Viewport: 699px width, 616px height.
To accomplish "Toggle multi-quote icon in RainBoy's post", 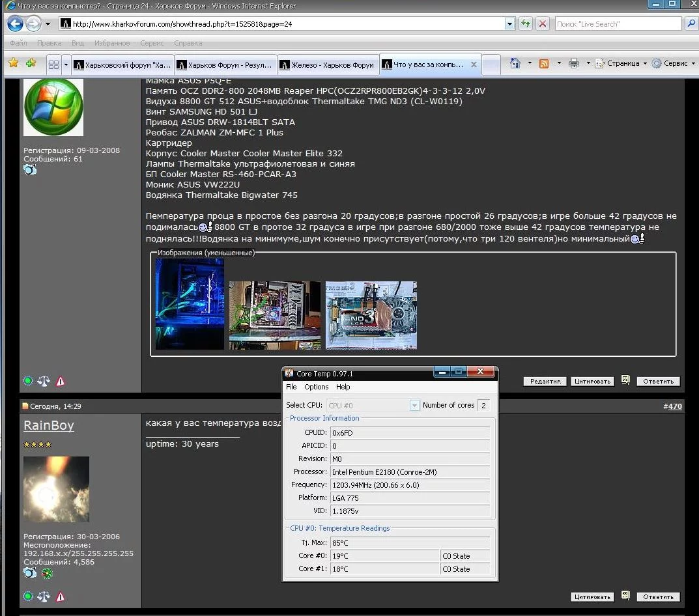I will pos(625,596).
